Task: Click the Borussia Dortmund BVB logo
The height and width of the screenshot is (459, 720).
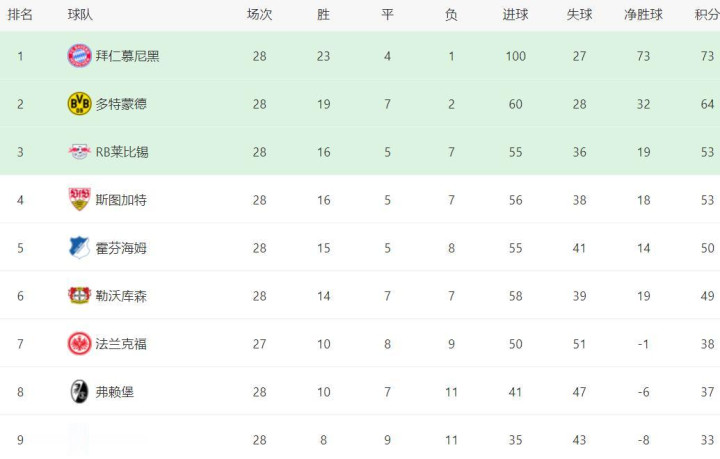Action: (x=79, y=104)
